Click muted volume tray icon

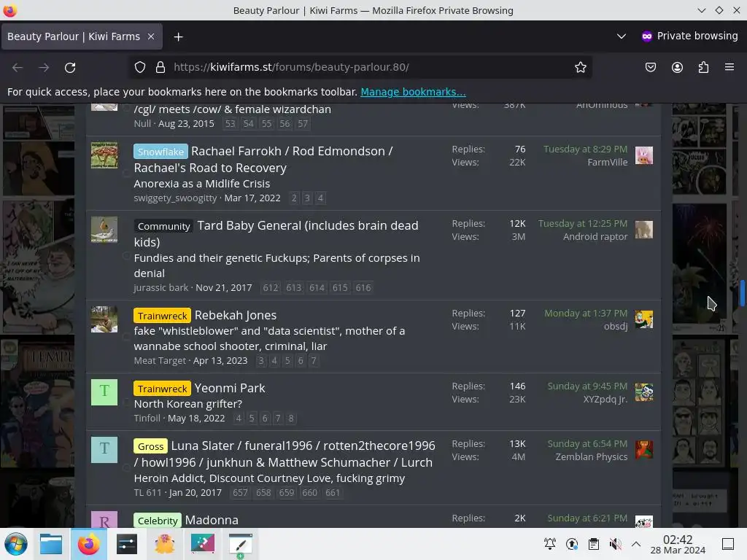616,544
